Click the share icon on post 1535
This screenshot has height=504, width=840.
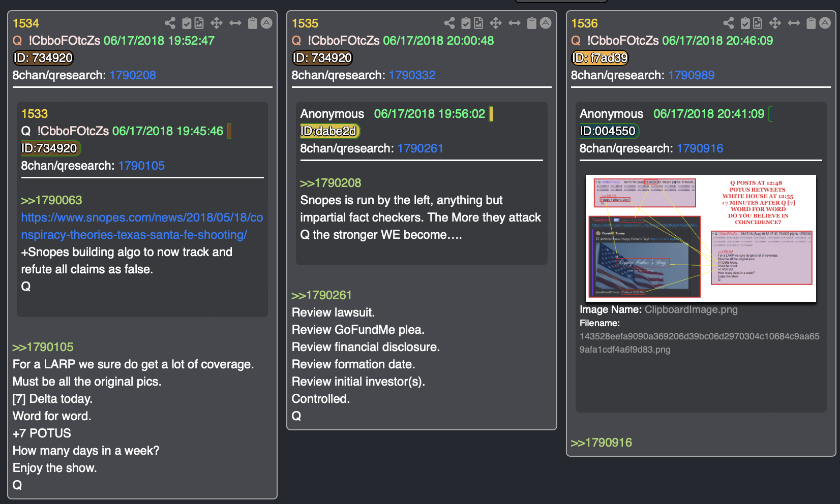[x=449, y=23]
